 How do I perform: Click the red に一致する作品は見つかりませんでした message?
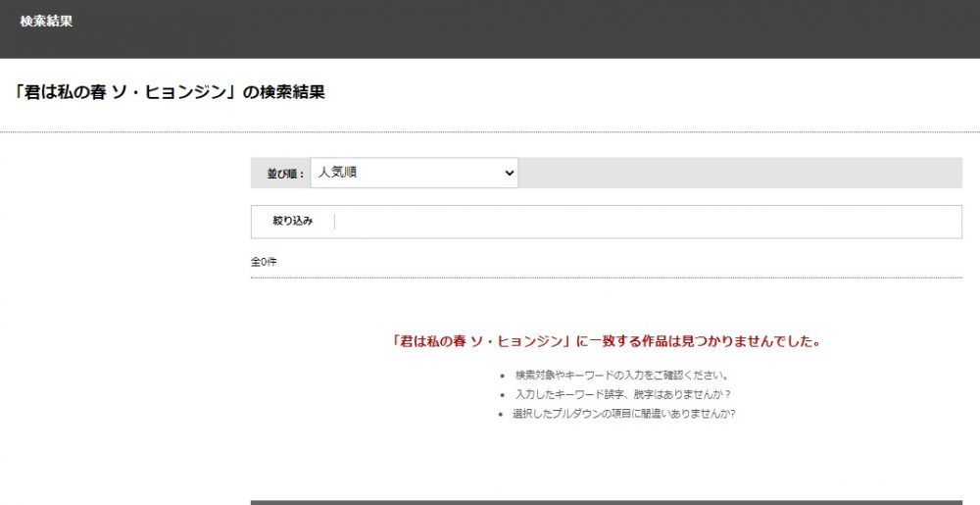[x=607, y=341]
